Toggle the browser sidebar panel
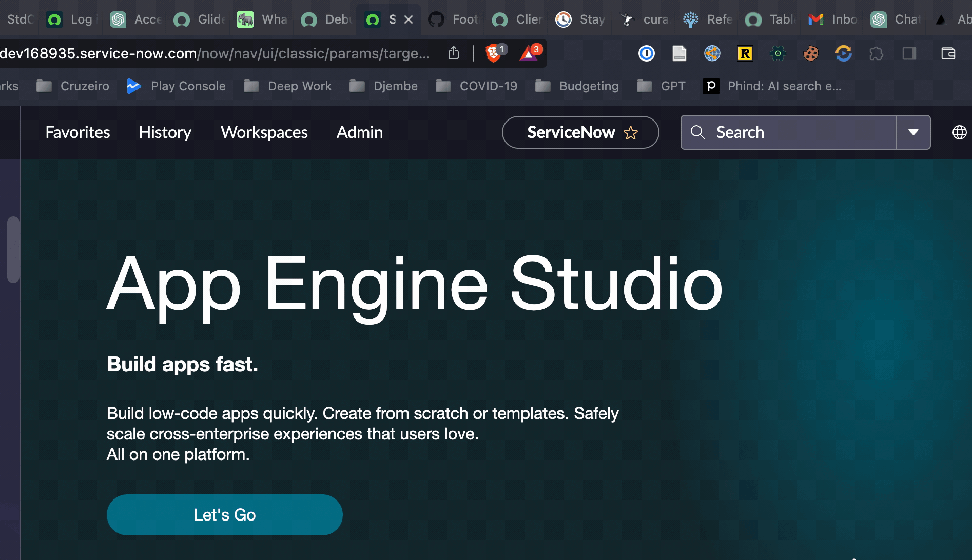 (909, 53)
